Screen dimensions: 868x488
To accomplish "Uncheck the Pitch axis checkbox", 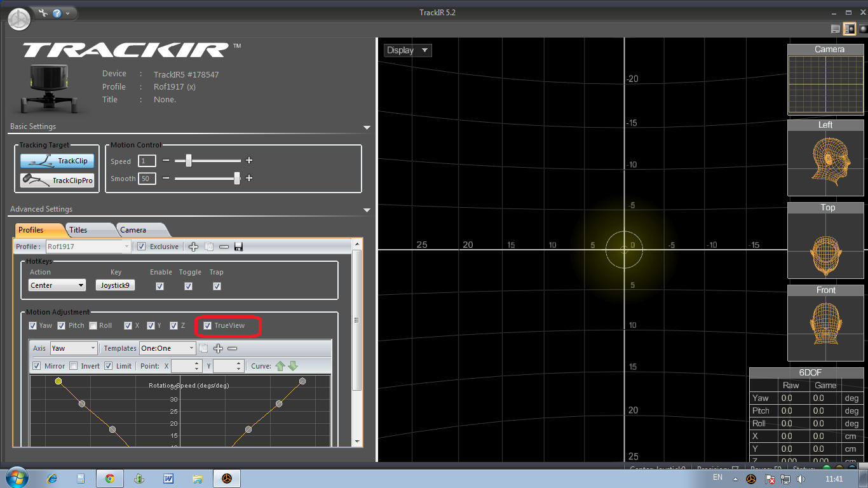I will click(62, 325).
